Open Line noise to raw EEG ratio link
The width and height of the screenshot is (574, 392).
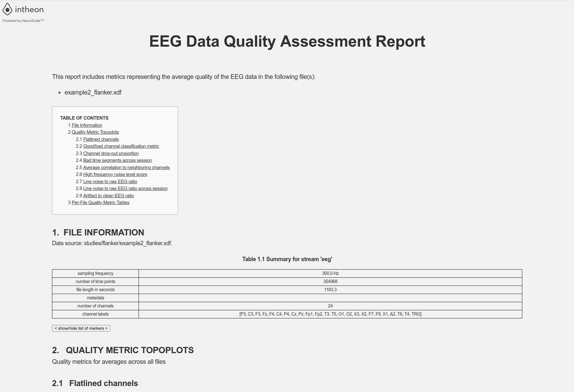[x=110, y=182]
